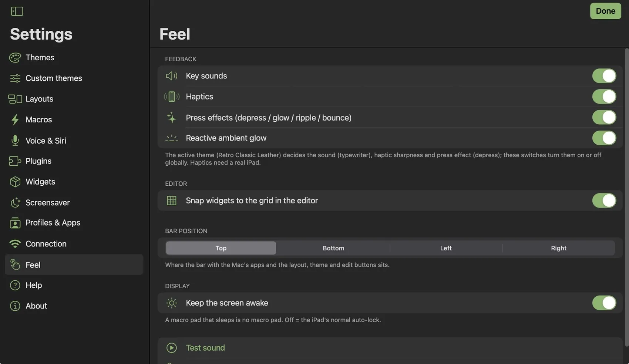The width and height of the screenshot is (629, 364).
Task: Select Top bar position segment
Action: (x=221, y=248)
